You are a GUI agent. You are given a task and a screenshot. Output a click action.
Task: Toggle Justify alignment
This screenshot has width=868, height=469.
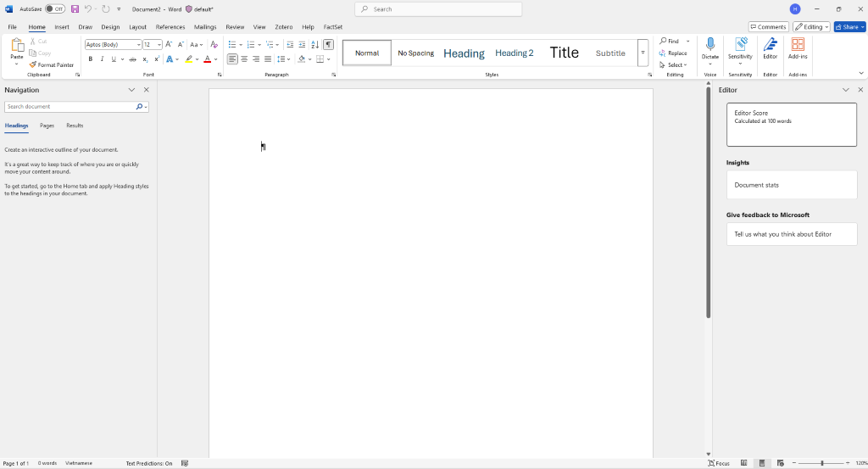click(267, 59)
